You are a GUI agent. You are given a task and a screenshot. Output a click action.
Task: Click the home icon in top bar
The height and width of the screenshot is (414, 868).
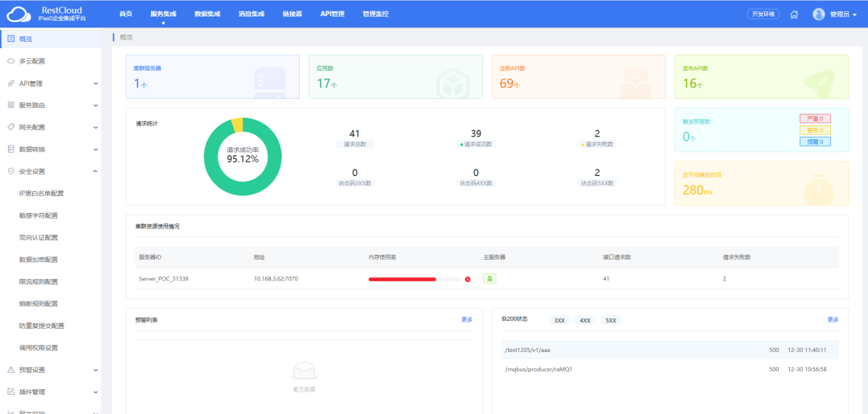pos(794,14)
